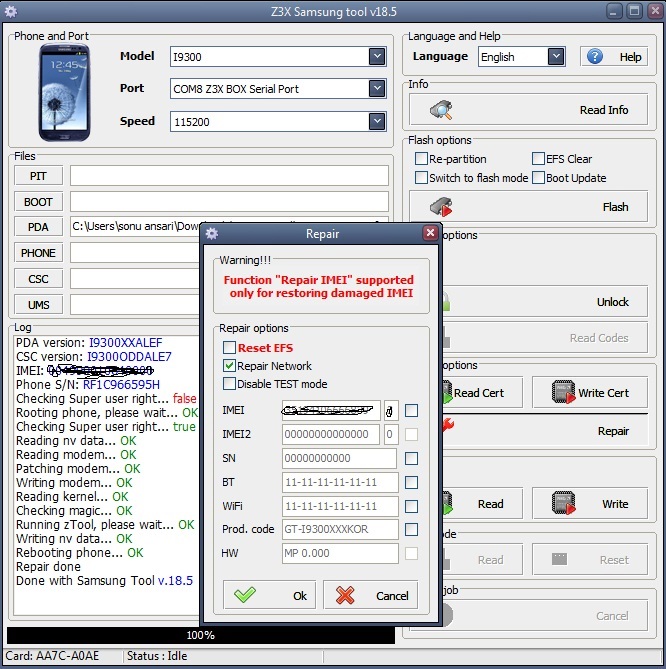666x669 pixels.
Task: Click the gear icon in main title bar
Action: pyautogui.click(x=11, y=11)
